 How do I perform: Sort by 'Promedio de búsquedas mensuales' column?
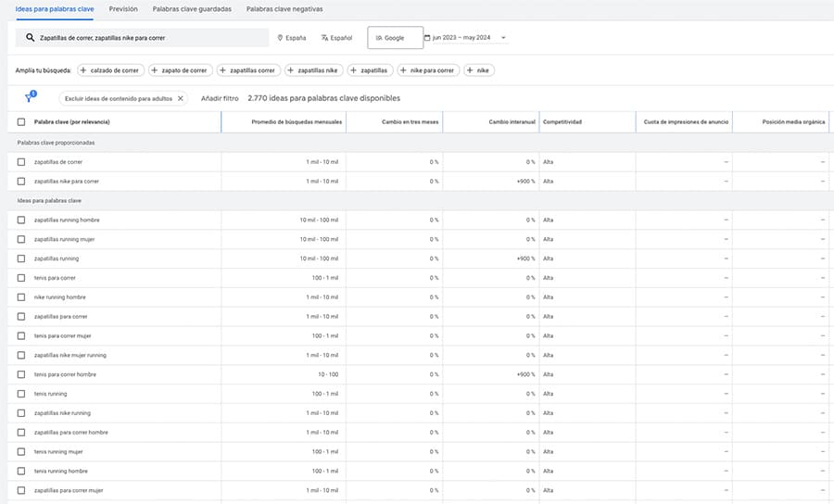[x=297, y=122]
